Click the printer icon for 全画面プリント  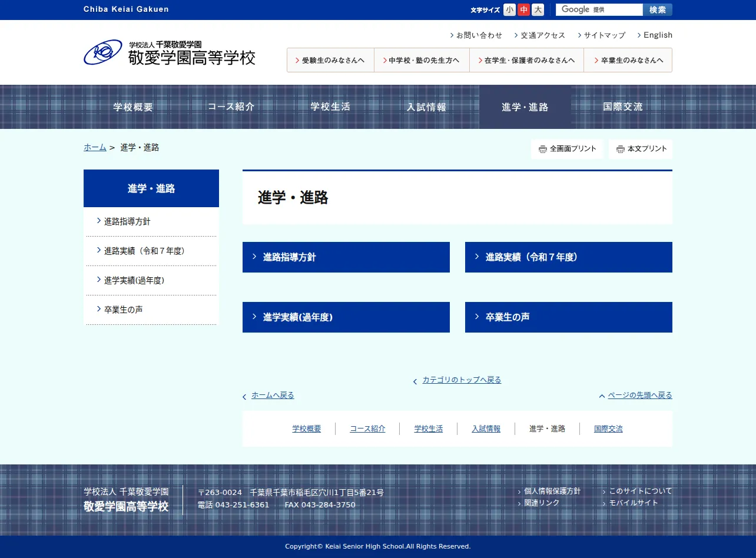tap(543, 150)
